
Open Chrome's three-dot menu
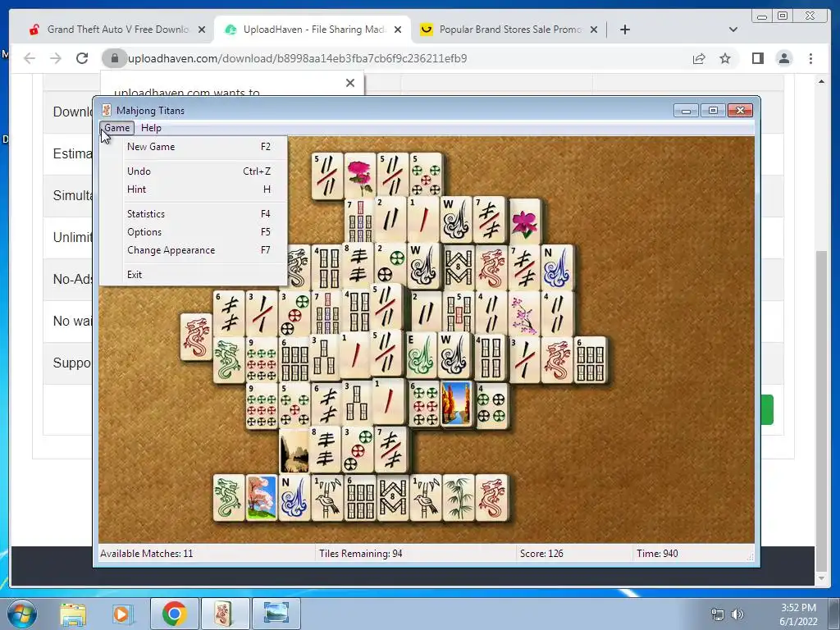point(810,58)
